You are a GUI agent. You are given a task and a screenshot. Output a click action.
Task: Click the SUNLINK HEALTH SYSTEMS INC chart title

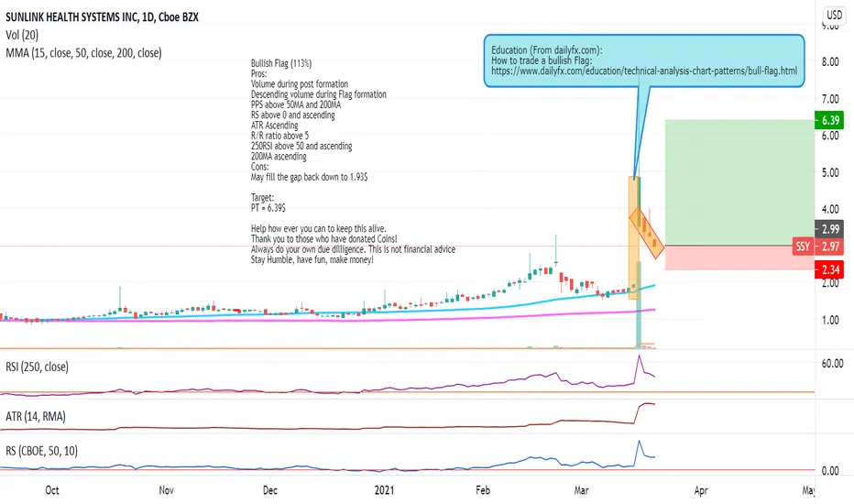(x=102, y=16)
